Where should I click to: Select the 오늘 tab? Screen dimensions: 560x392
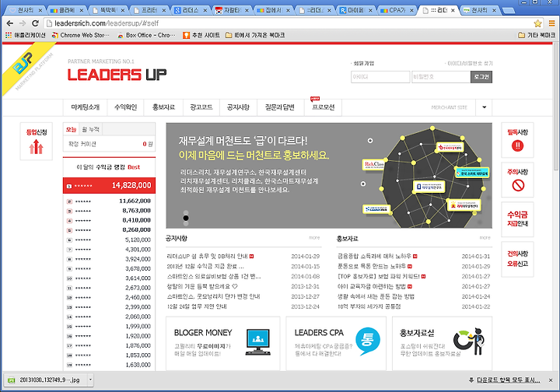(x=71, y=129)
